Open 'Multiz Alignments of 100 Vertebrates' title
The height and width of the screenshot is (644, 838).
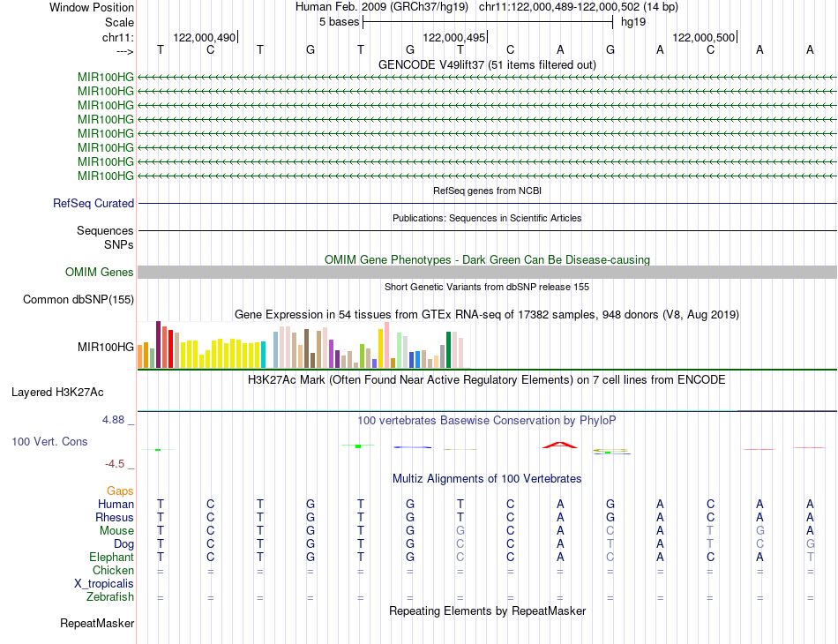click(x=487, y=479)
